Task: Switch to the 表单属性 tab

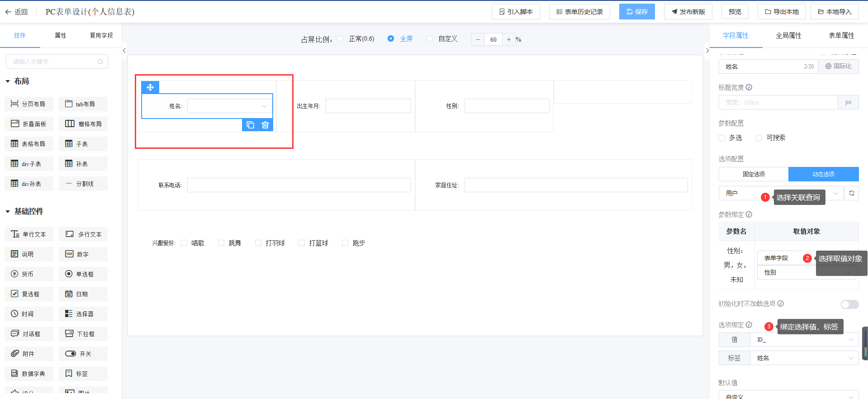Action: pos(841,35)
